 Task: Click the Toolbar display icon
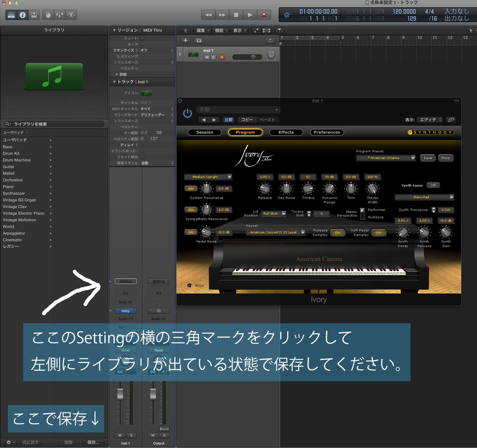tap(34, 15)
